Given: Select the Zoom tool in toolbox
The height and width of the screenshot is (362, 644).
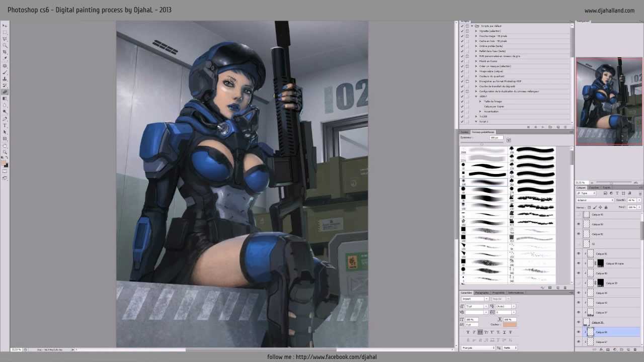Looking at the screenshot, I should tap(4, 152).
